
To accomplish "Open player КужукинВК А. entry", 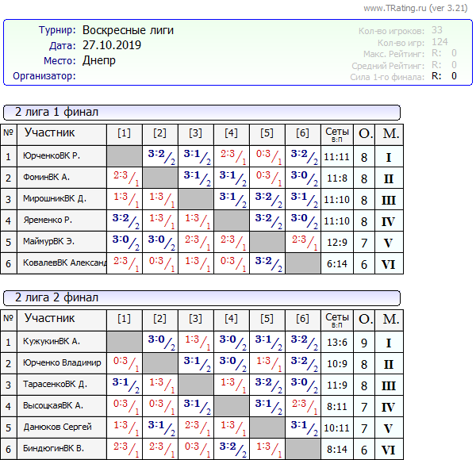I will (x=52, y=342).
